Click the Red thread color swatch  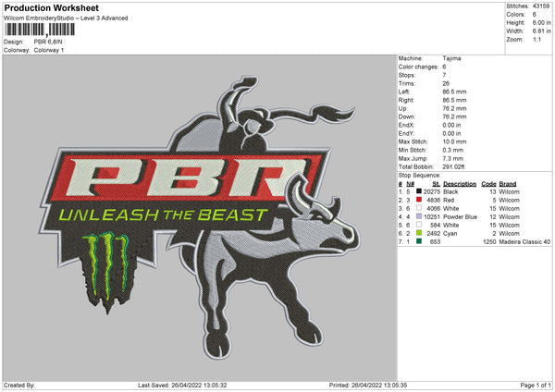(x=419, y=200)
